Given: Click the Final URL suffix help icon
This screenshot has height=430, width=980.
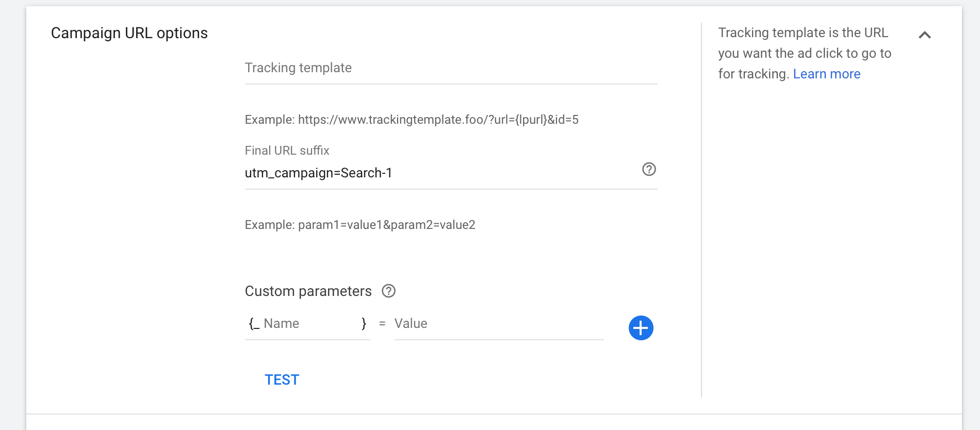Looking at the screenshot, I should point(649,169).
